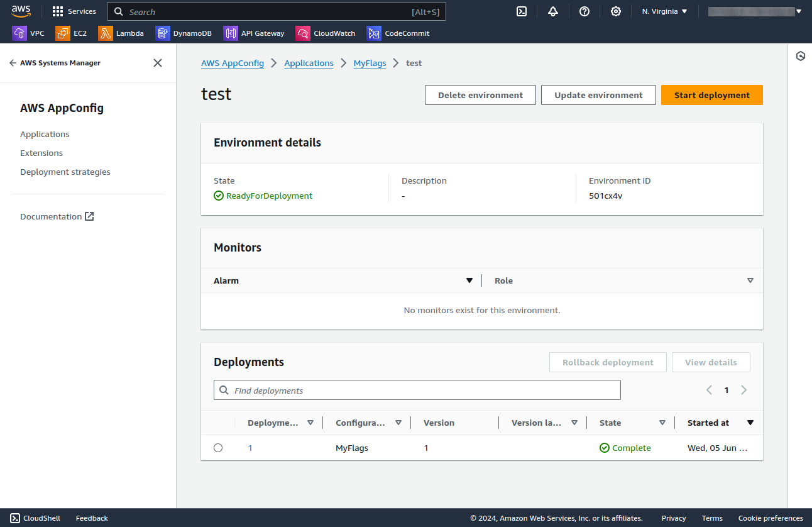Open Deployment strategies in side navigation
Screen dimensions: 812x527
click(65, 172)
